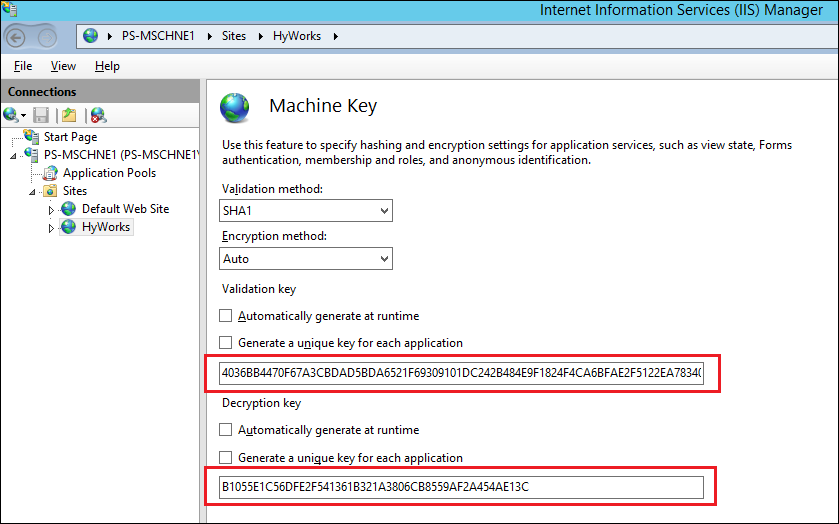Expand the HyWorks site tree node
This screenshot has width=839, height=524.
[x=52, y=228]
